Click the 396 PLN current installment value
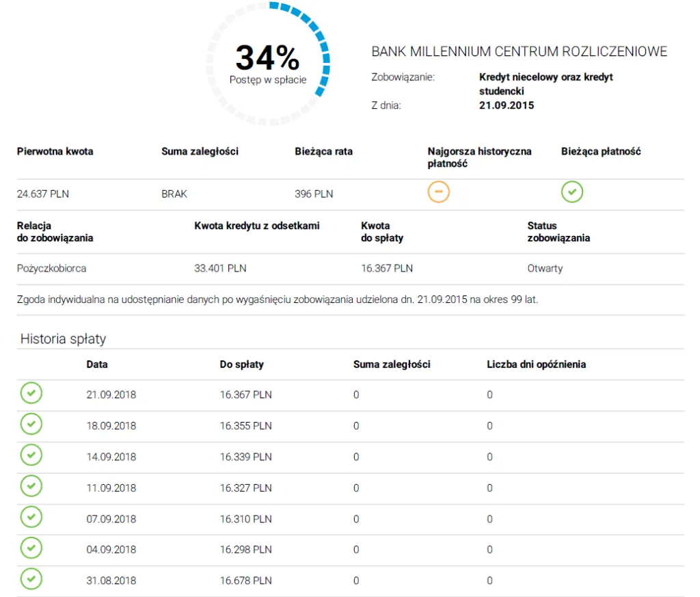The width and height of the screenshot is (700, 597). tap(314, 194)
